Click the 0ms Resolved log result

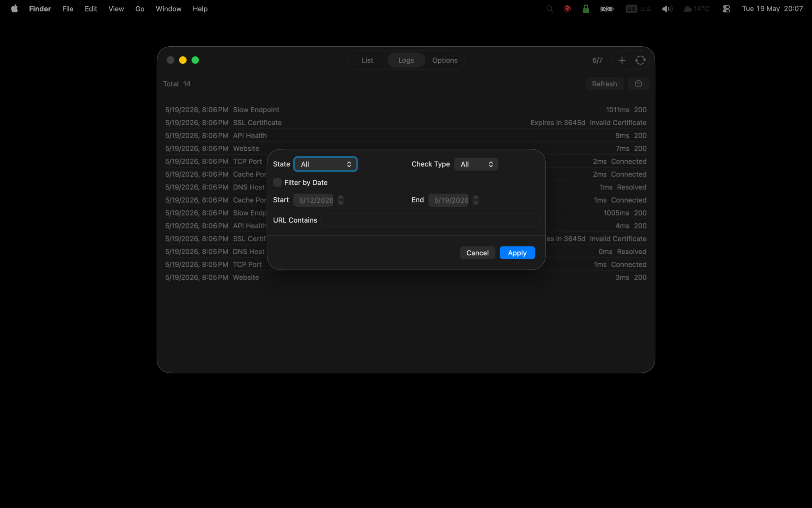[622, 251]
